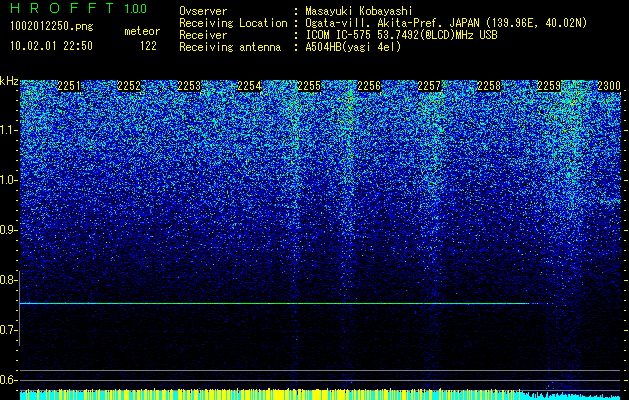Image resolution: width=629 pixels, height=400 pixels.
Task: Click the Ovserver field label
Action: pos(203,11)
